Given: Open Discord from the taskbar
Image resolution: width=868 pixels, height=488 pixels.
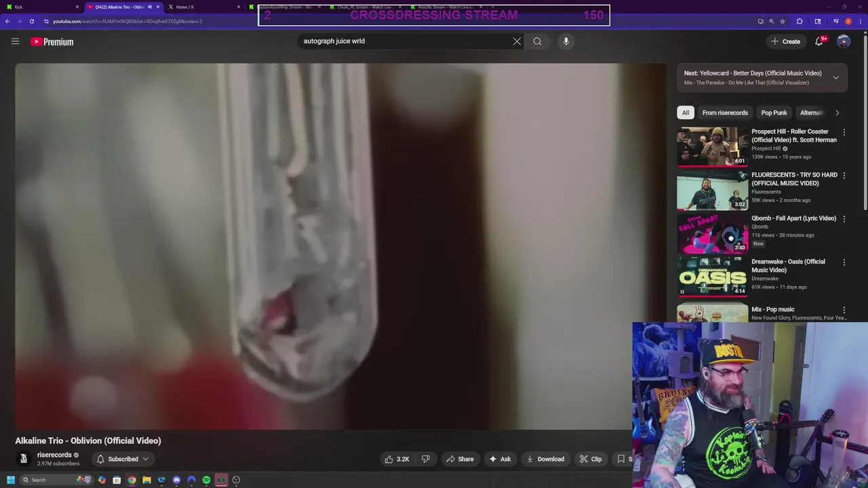Looking at the screenshot, I should tap(176, 480).
